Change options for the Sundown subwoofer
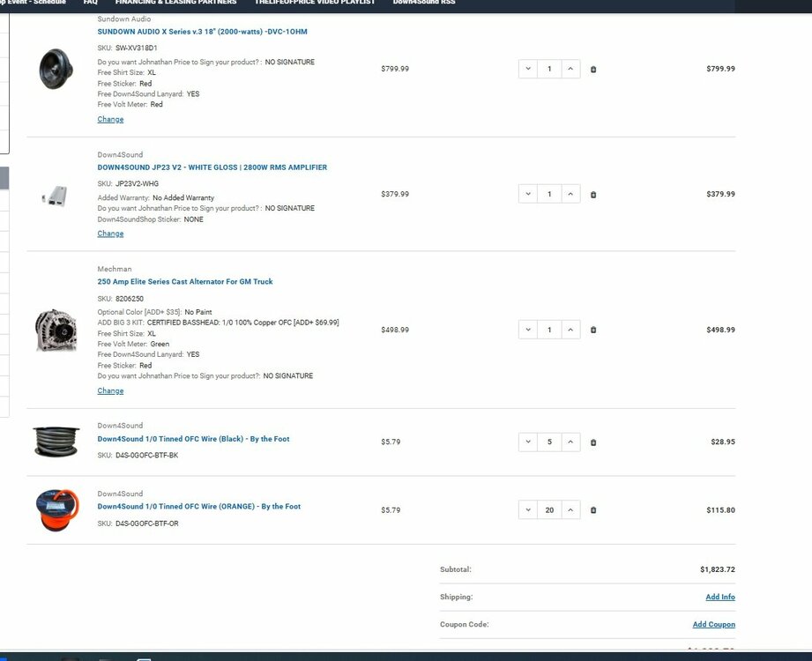The height and width of the screenshot is (661, 812). point(110,120)
